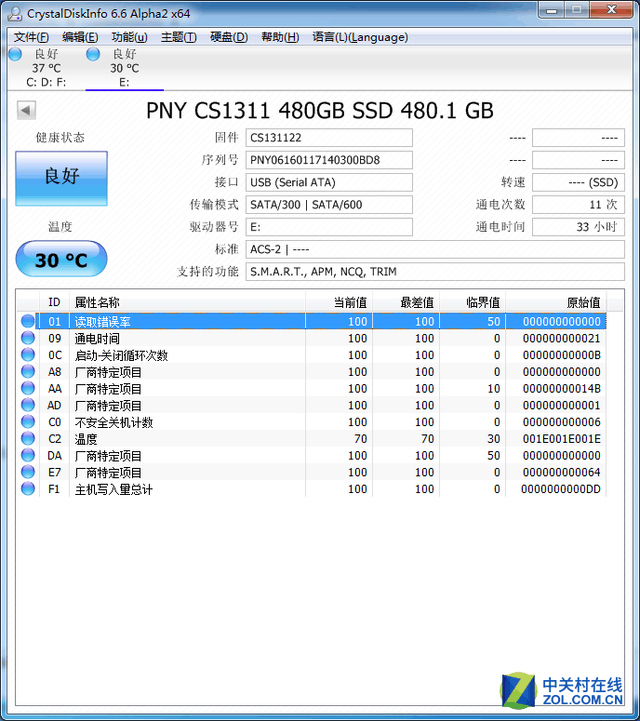
Task: Click the status icon of row 01 读取错误率
Action: 28,321
